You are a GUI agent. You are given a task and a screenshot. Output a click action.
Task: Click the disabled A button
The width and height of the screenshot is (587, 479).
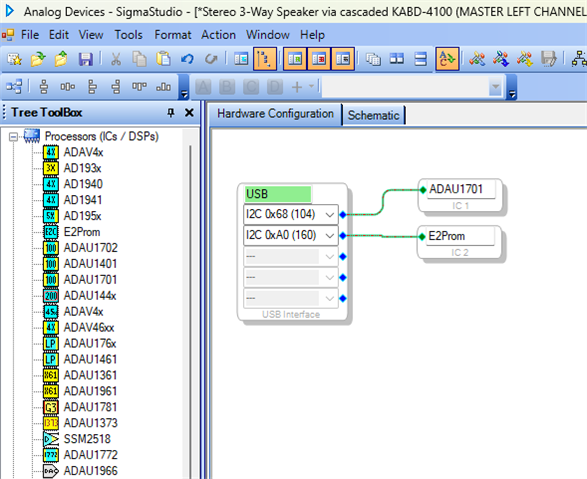click(x=203, y=87)
